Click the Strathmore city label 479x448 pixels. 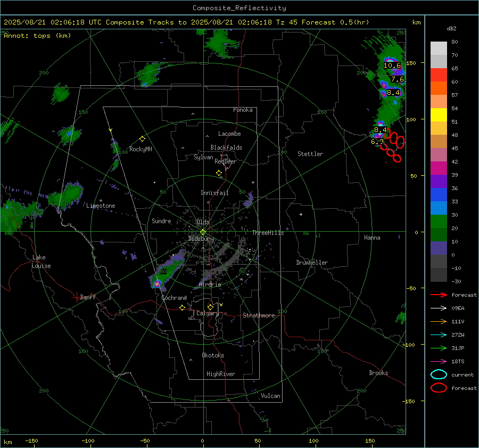pyautogui.click(x=259, y=315)
